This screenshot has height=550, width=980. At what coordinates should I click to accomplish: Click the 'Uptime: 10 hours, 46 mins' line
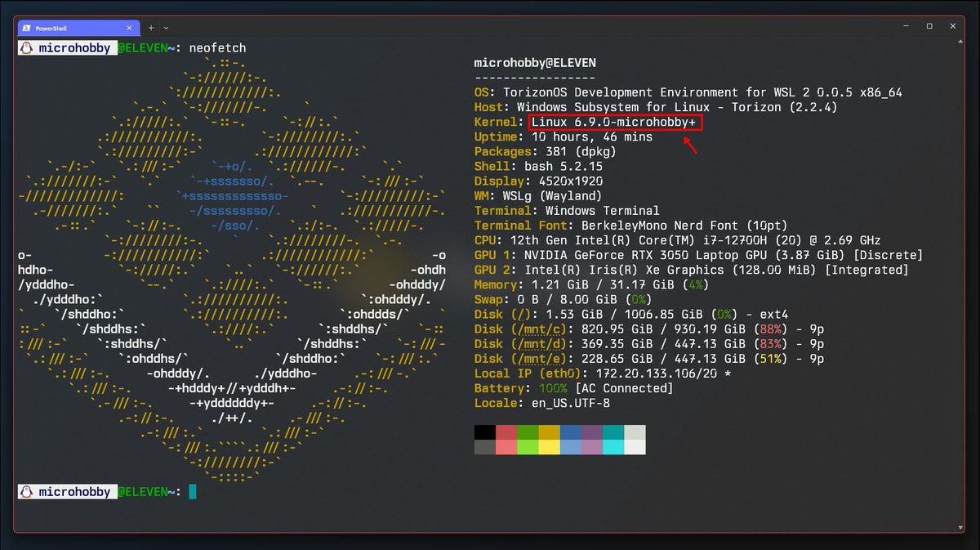click(563, 137)
